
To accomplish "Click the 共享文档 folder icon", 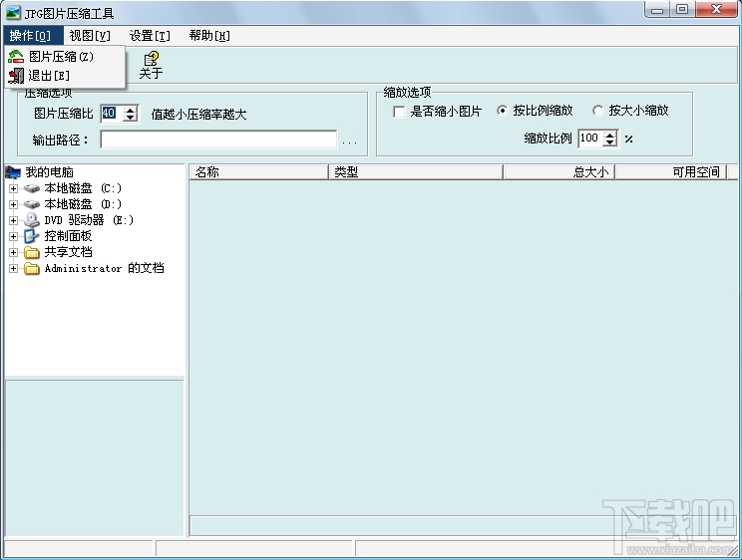I will click(32, 252).
